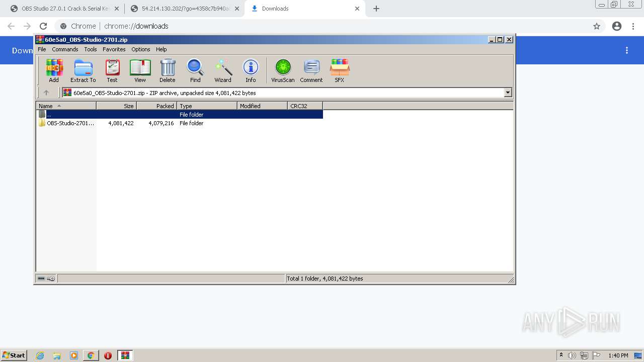Click the 'Total 1 folder, 4,081,422 bytes' status
Screen dimensions: 644x362
click(x=325, y=279)
